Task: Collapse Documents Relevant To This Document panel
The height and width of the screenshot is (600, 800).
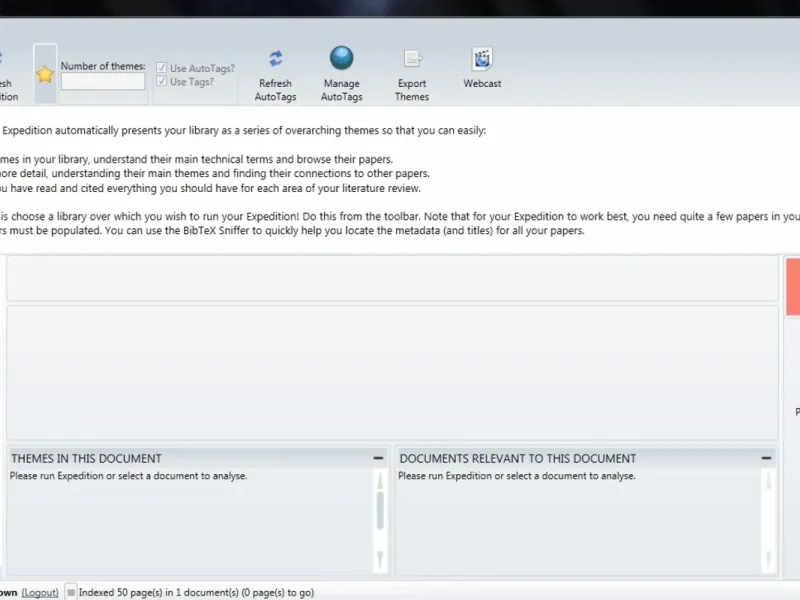Action: (x=766, y=458)
